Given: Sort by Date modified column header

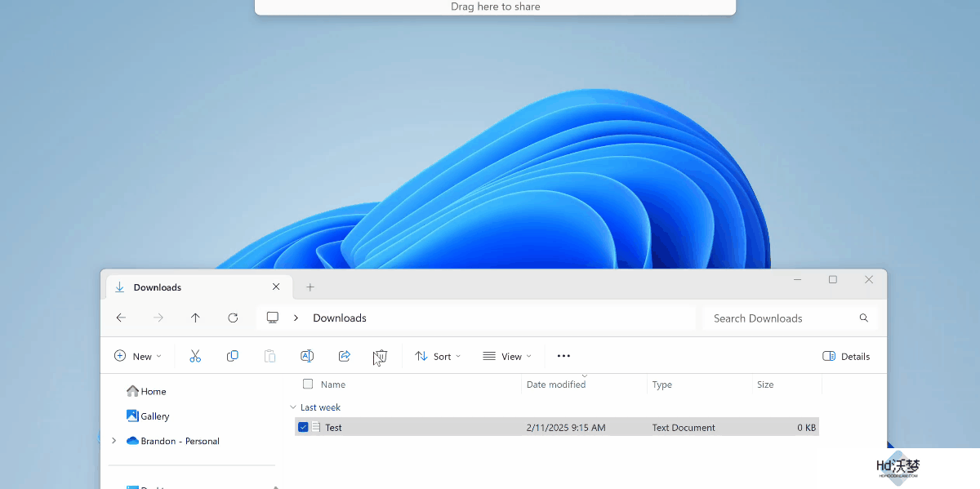Looking at the screenshot, I should (x=556, y=385).
